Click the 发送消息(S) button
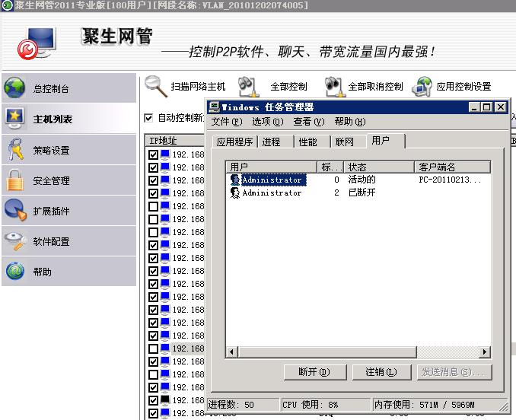The image size is (516, 420). point(454,372)
